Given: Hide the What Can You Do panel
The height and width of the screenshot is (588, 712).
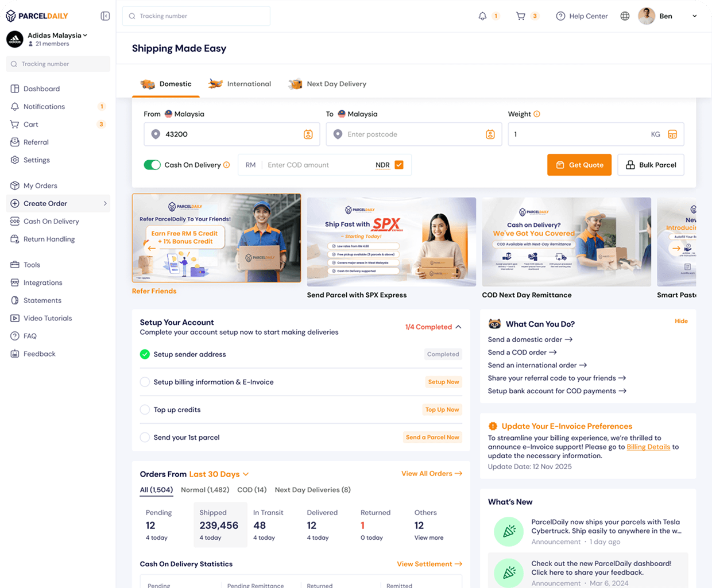Looking at the screenshot, I should tap(681, 321).
